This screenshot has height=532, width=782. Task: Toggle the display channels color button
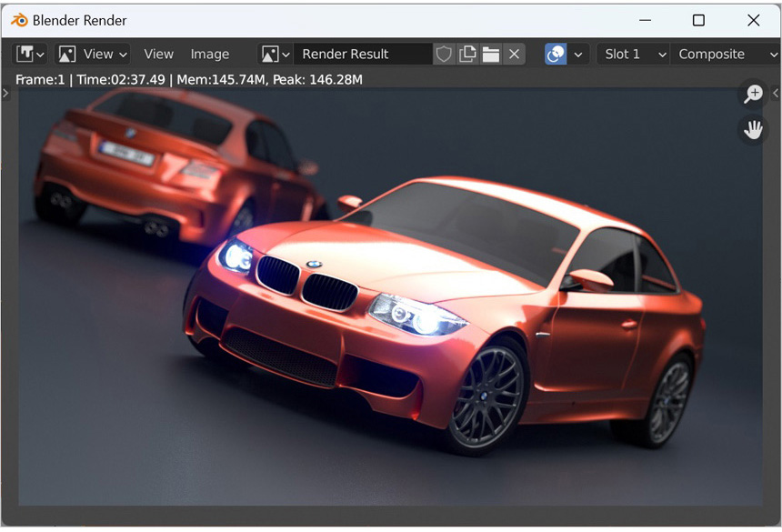click(x=556, y=55)
